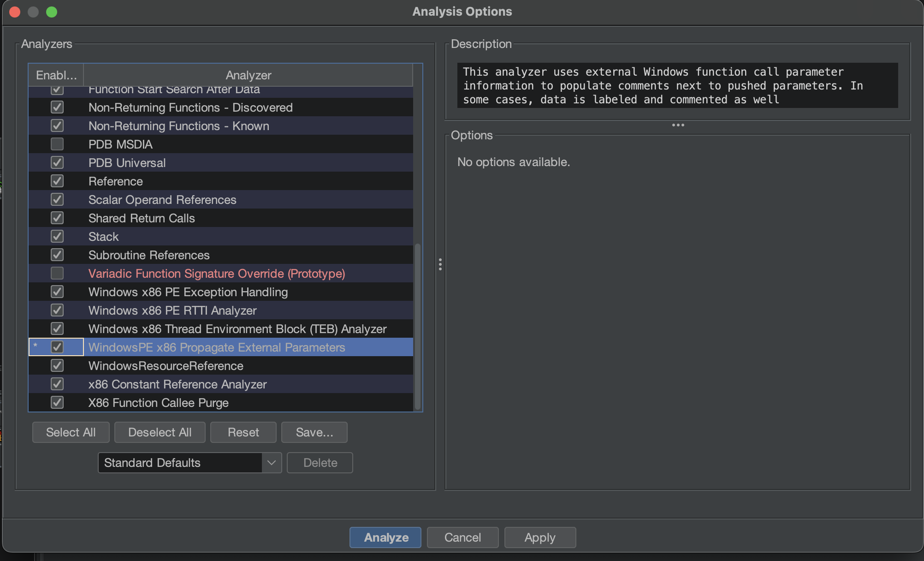Uncheck x86 Constant Reference Analyzer checkbox

[x=57, y=384]
